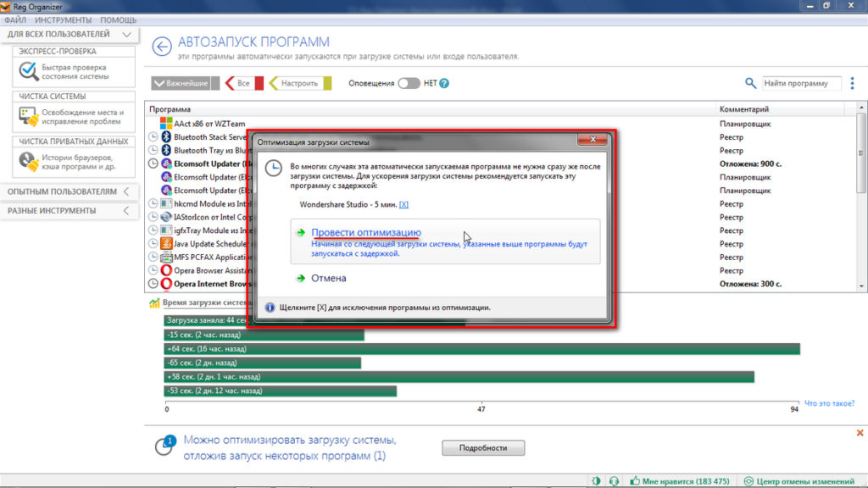
Task: Click the hkcmd Module icon
Action: click(166, 203)
